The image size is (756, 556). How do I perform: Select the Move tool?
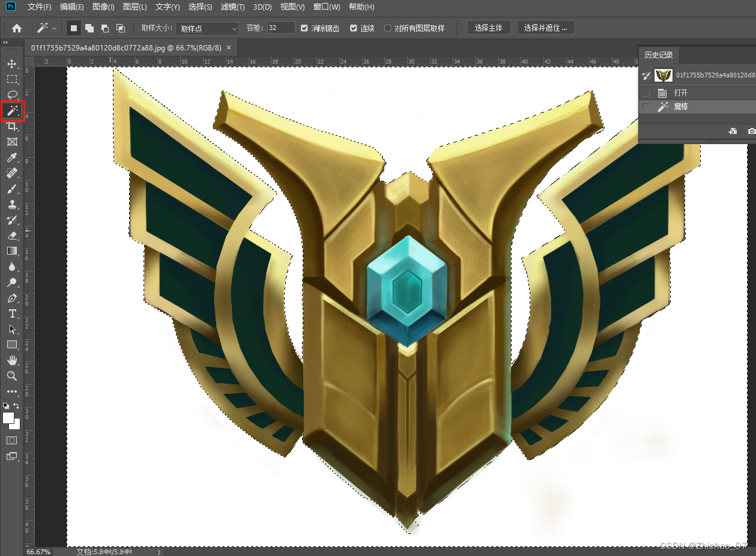point(12,64)
